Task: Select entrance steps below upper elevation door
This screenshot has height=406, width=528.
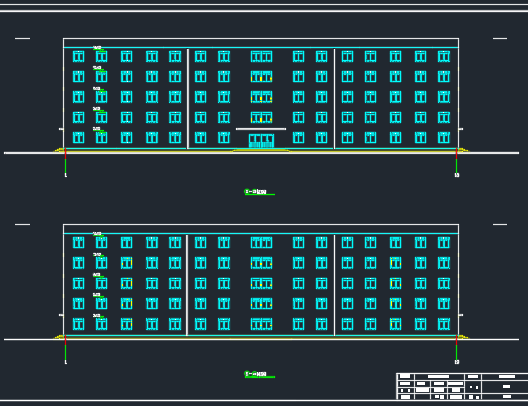Action: pyautogui.click(x=261, y=150)
